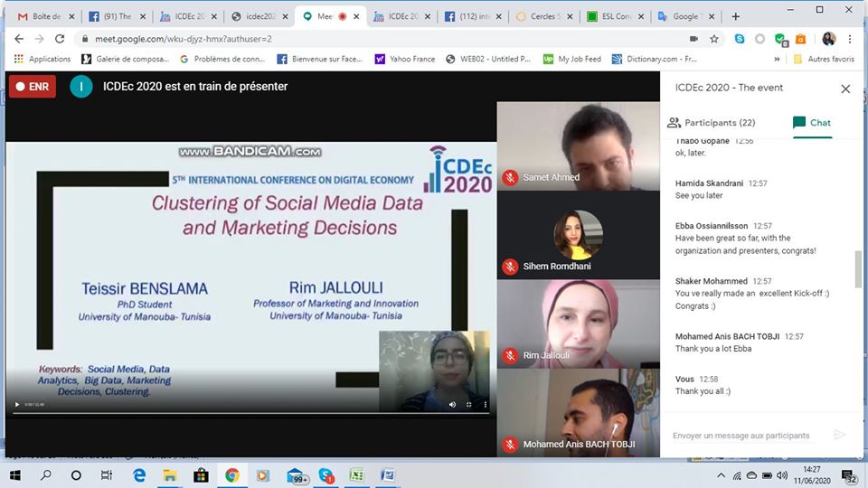Image resolution: width=868 pixels, height=488 pixels.
Task: Bookmark this page with the star icon
Action: pos(714,39)
